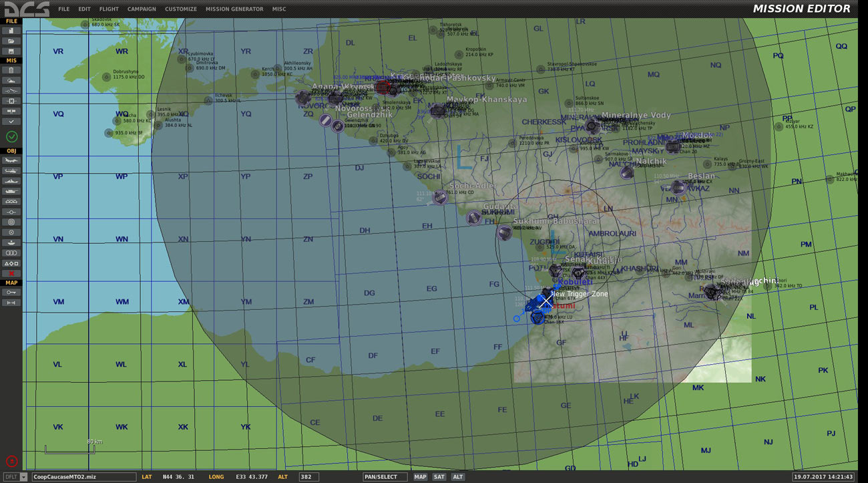Open the weather settings cloud icon

pyautogui.click(x=11, y=80)
